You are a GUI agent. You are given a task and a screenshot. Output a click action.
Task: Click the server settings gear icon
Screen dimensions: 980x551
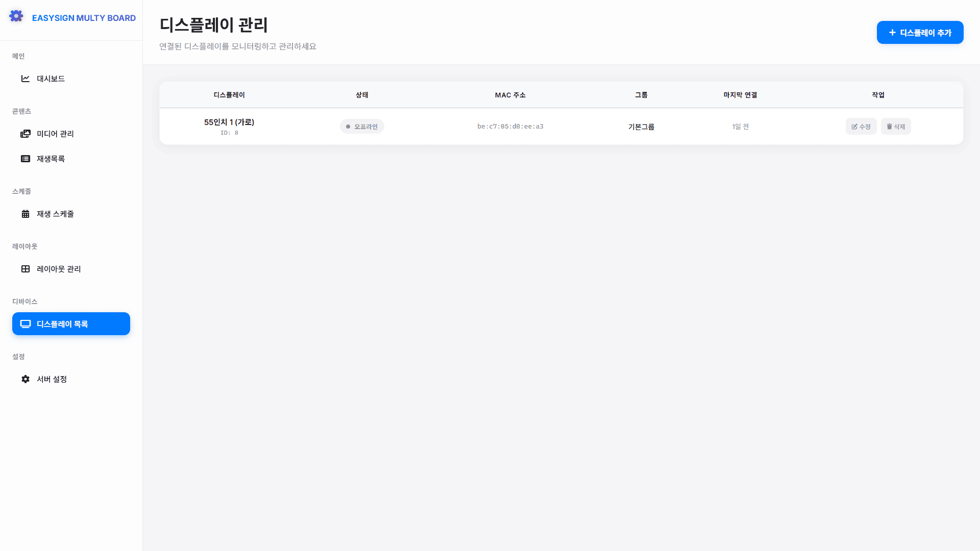pos(26,379)
